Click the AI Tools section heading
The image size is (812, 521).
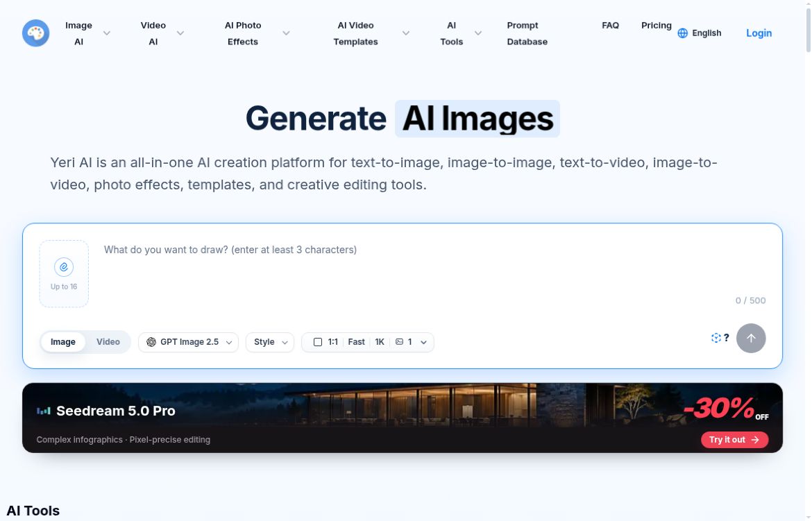(x=33, y=511)
